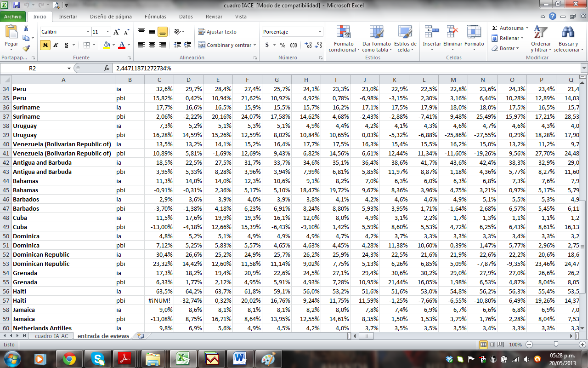Screen dimensions: 588x368
Task: Click the decrease decimals icon
Action: click(318, 45)
